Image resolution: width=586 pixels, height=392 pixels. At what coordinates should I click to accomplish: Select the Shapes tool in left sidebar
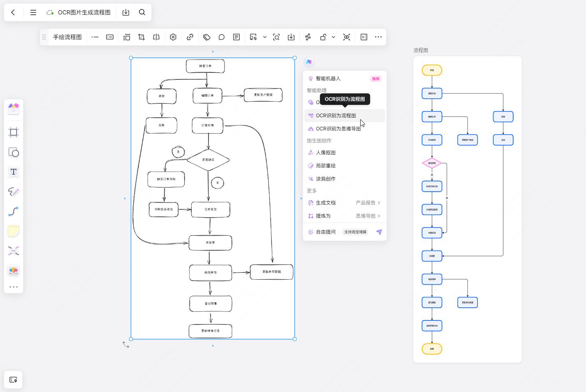point(14,153)
